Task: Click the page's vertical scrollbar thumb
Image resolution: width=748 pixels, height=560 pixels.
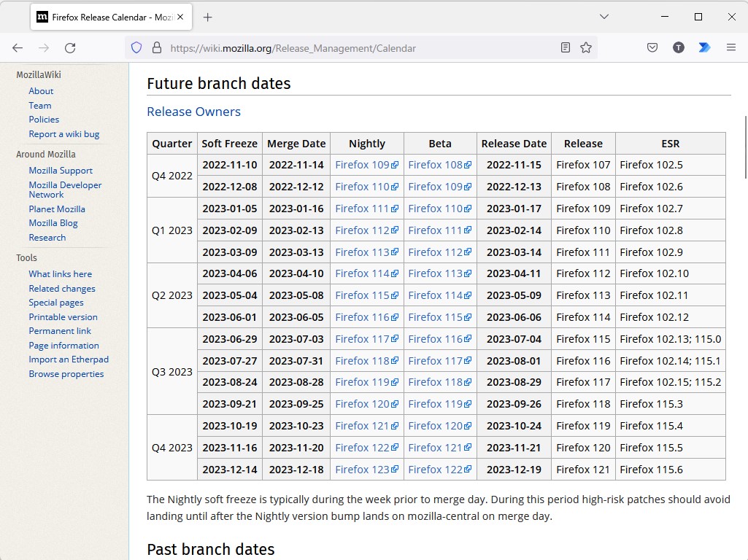Action: tap(745, 146)
